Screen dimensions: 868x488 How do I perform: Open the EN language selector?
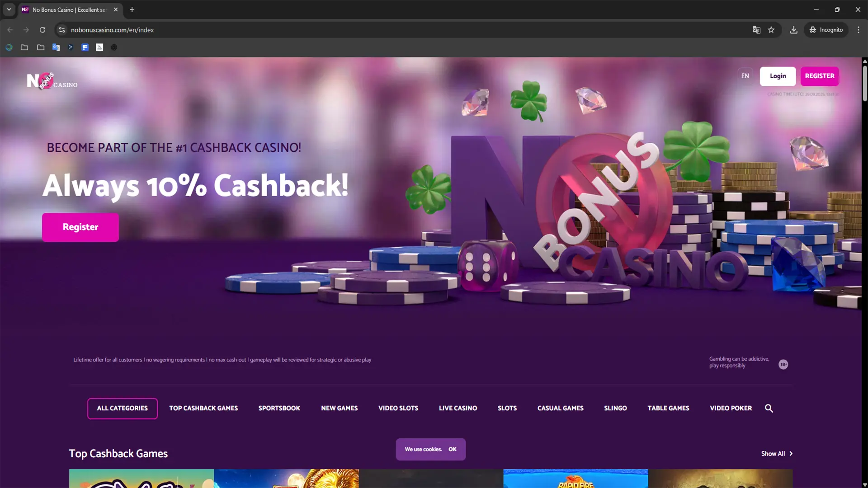tap(745, 76)
